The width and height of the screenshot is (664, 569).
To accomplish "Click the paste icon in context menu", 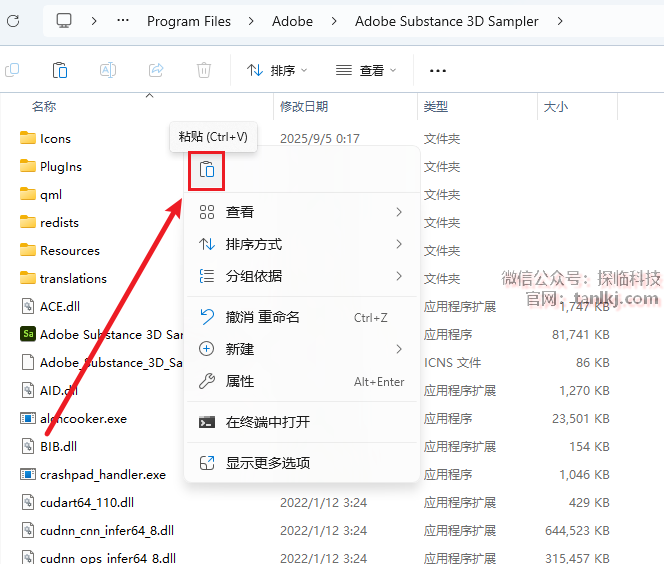I will pos(206,170).
